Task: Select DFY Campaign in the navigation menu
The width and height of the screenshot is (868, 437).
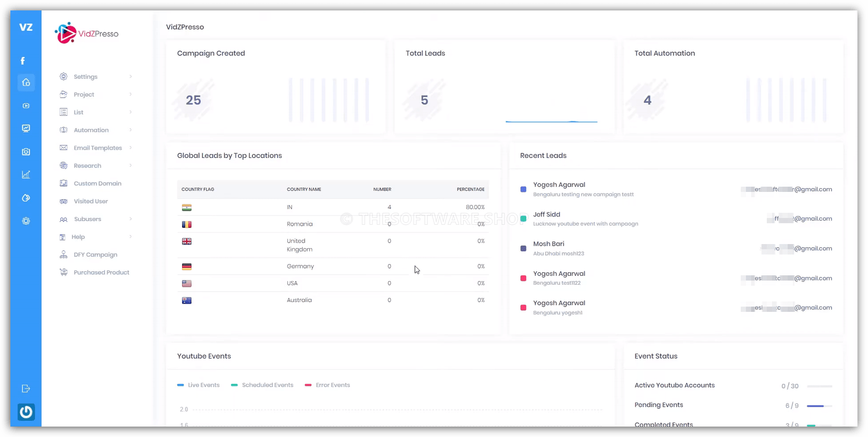Action: tap(95, 255)
